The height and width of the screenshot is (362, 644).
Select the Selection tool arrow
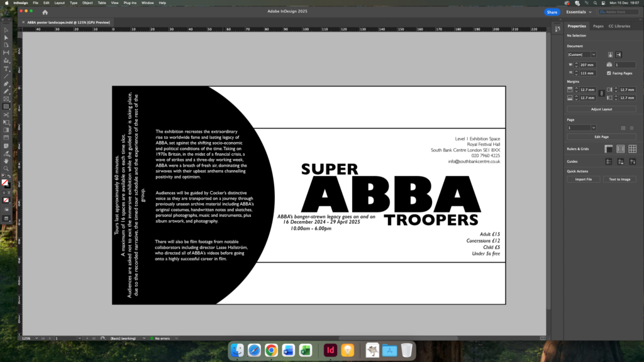tap(6, 30)
